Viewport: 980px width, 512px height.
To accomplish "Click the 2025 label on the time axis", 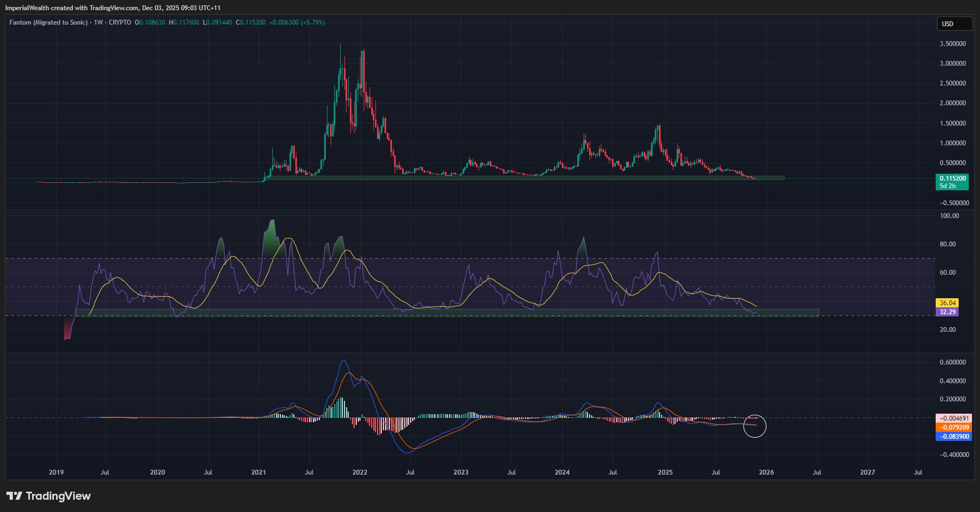I will 665,472.
